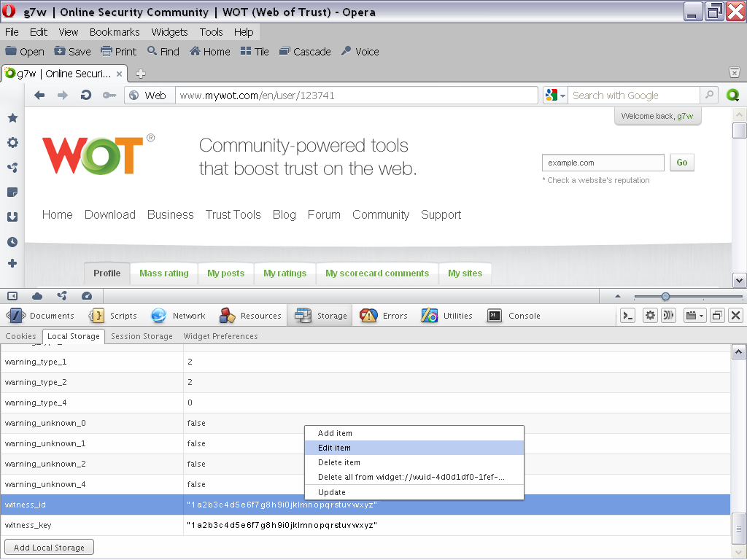Screen dimensions: 747x560
Task: Open the Widgets menu
Action: point(169,32)
